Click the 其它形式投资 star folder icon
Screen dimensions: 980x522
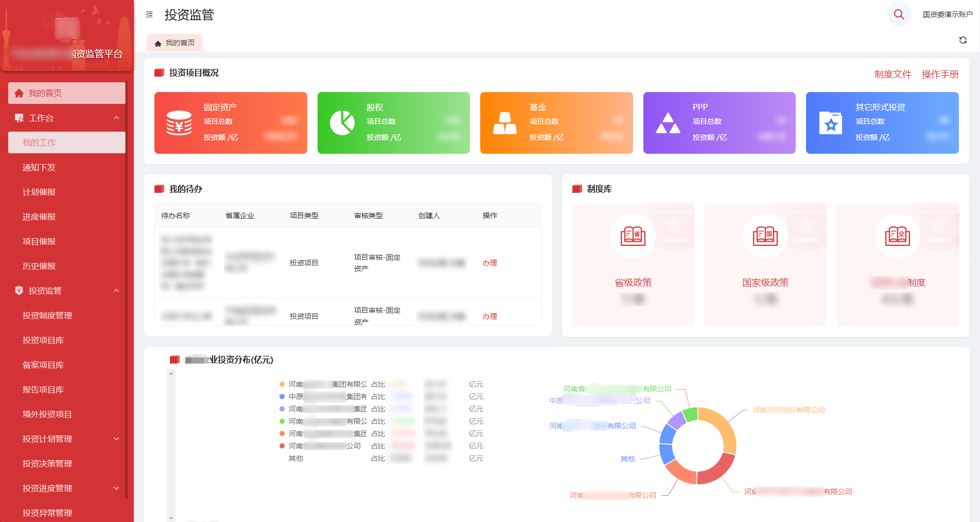[830, 123]
